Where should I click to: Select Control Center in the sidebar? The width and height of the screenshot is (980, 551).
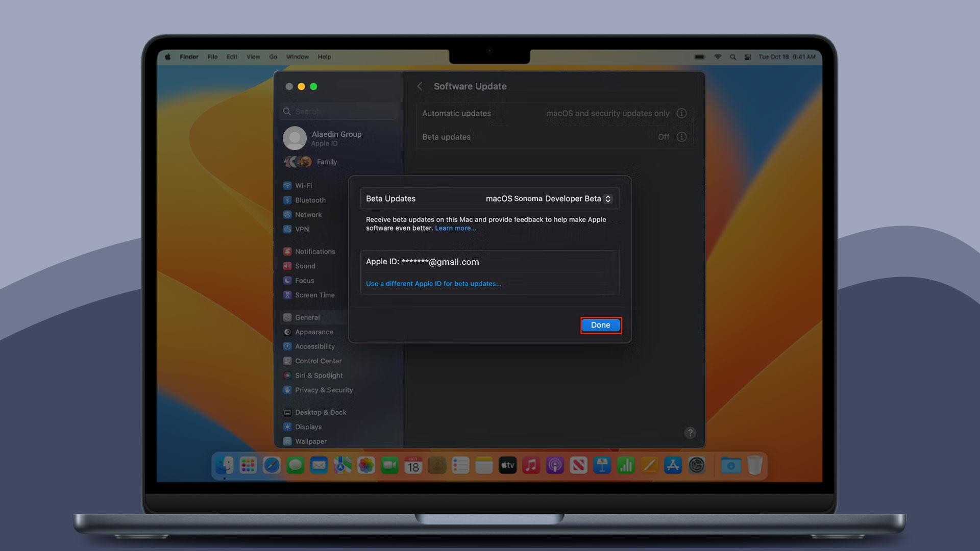point(312,361)
